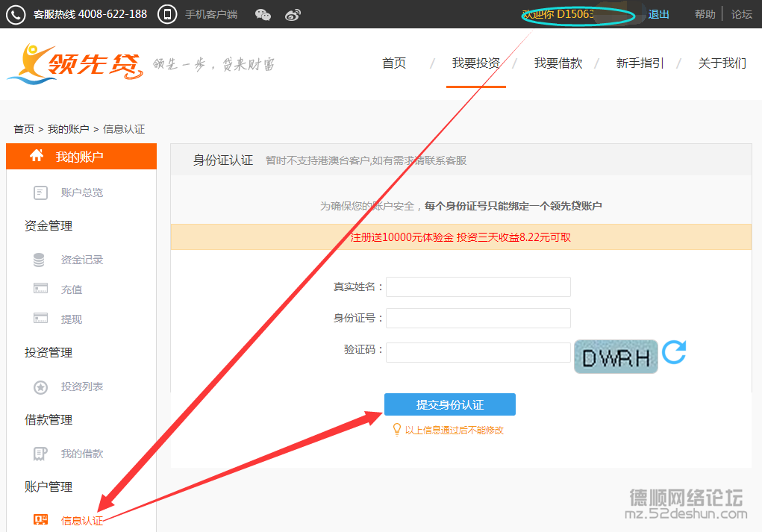Refresh the captcha with the blue arrow
Image resolution: width=762 pixels, height=532 pixels.
(674, 352)
